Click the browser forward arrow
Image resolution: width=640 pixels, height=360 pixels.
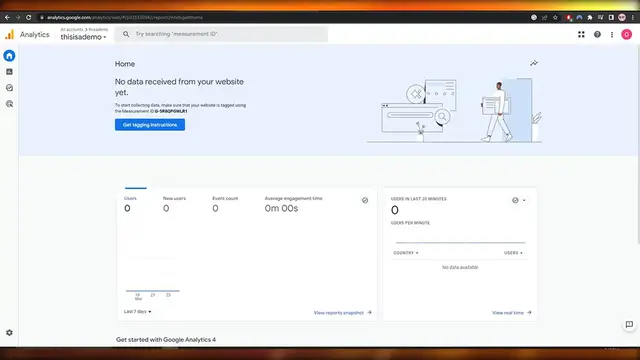(x=18, y=17)
